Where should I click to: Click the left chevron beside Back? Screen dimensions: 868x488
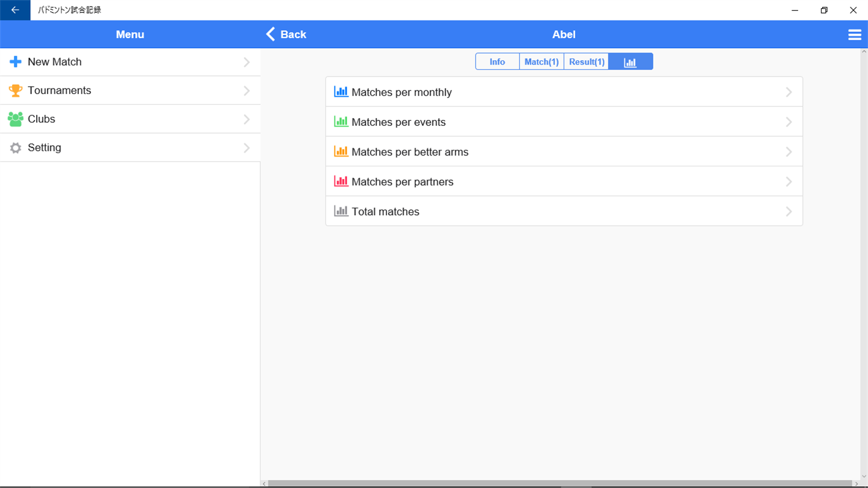(271, 34)
